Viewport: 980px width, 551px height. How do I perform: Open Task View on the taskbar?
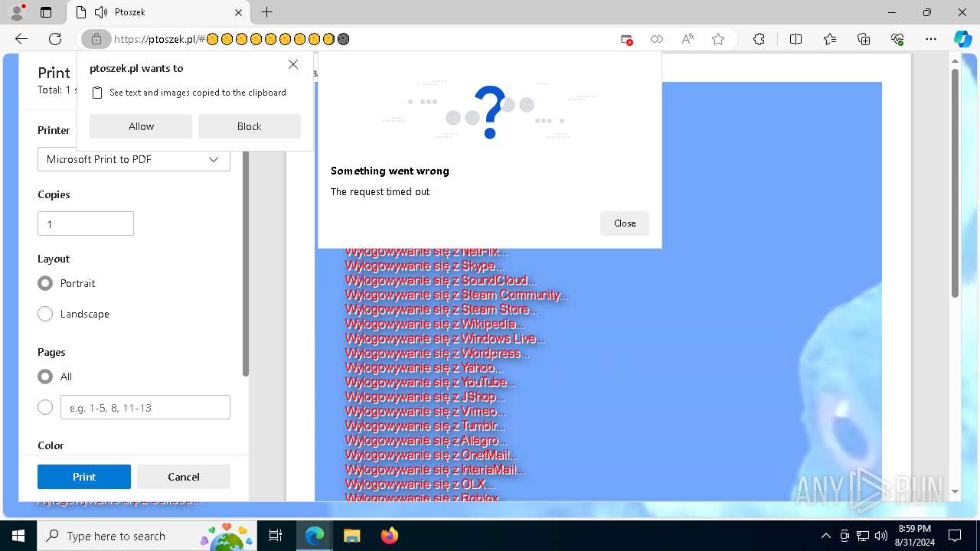(x=276, y=536)
